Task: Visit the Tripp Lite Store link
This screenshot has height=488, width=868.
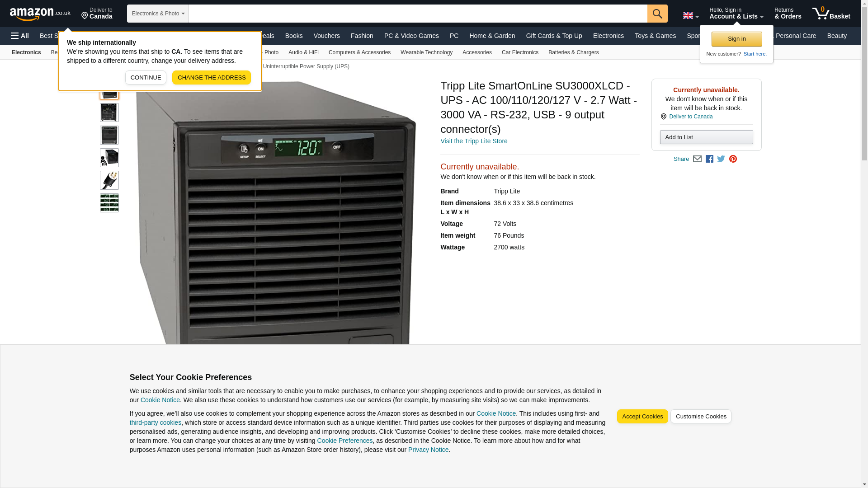Action: (474, 141)
